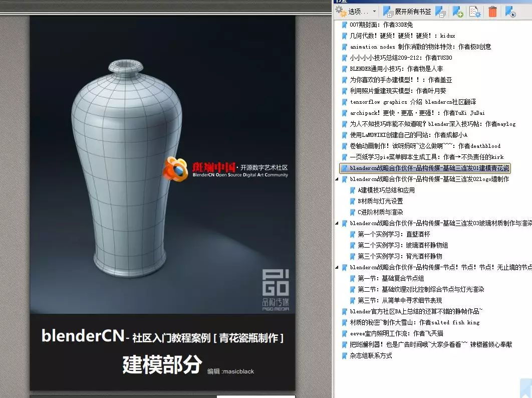
Task: Open sub-bookmark 第三节:从简单中寻求细节表现
Action: point(400,301)
